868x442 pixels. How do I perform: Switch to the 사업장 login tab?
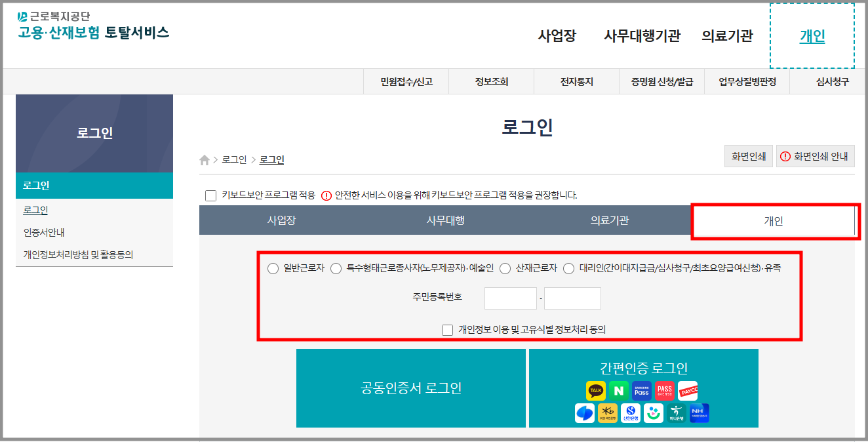click(281, 220)
